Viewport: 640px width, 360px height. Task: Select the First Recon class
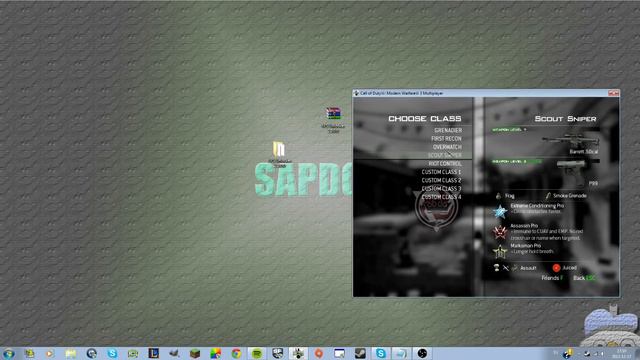(446, 139)
